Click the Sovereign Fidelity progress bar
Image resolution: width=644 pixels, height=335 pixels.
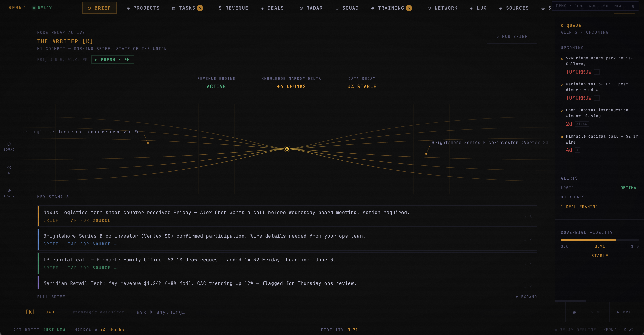point(599,240)
